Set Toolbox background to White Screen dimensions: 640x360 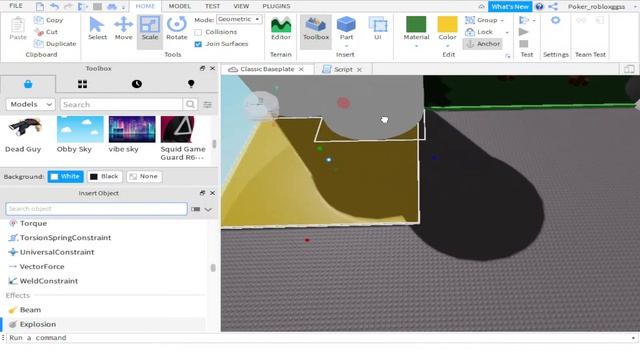65,176
